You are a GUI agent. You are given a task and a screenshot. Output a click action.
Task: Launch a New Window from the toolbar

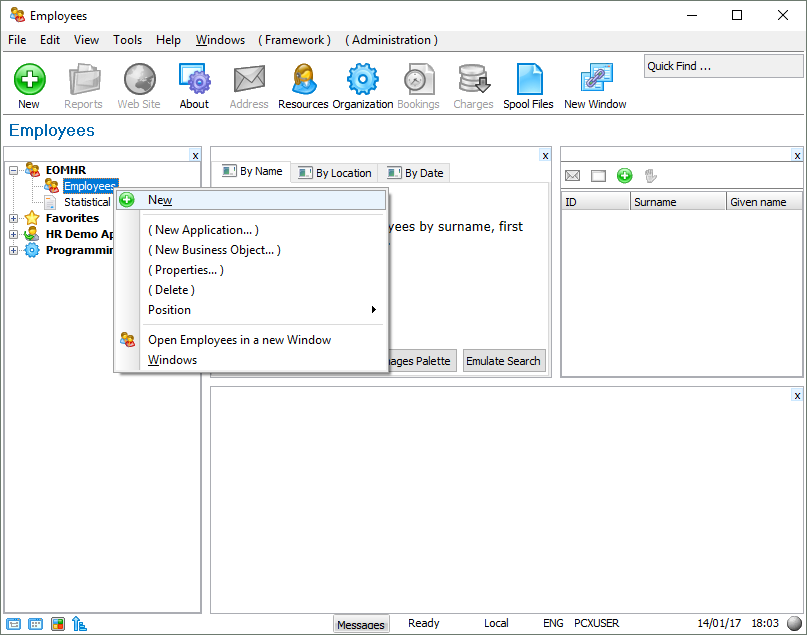click(x=595, y=80)
